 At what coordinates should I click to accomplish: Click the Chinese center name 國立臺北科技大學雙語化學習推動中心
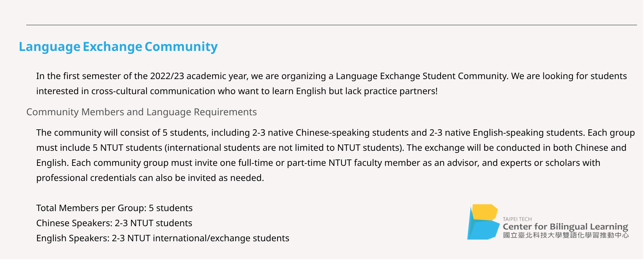pyautogui.click(x=566, y=235)
